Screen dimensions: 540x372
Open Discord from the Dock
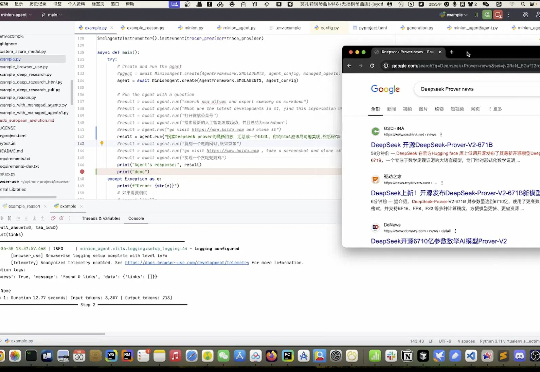point(519,356)
